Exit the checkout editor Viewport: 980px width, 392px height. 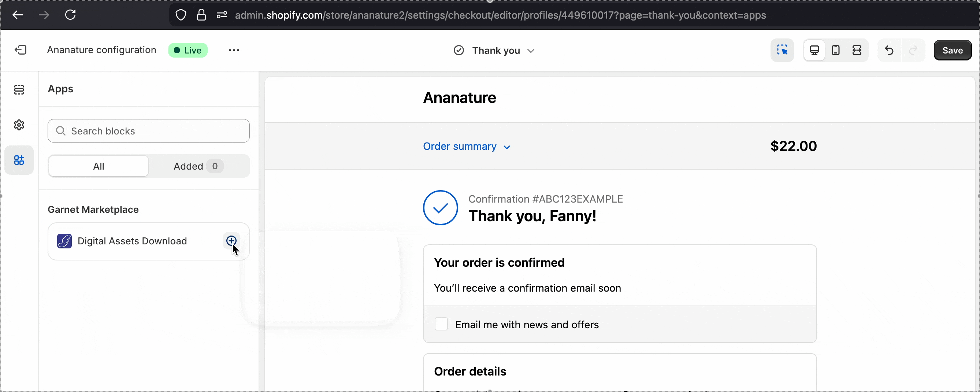click(x=20, y=50)
